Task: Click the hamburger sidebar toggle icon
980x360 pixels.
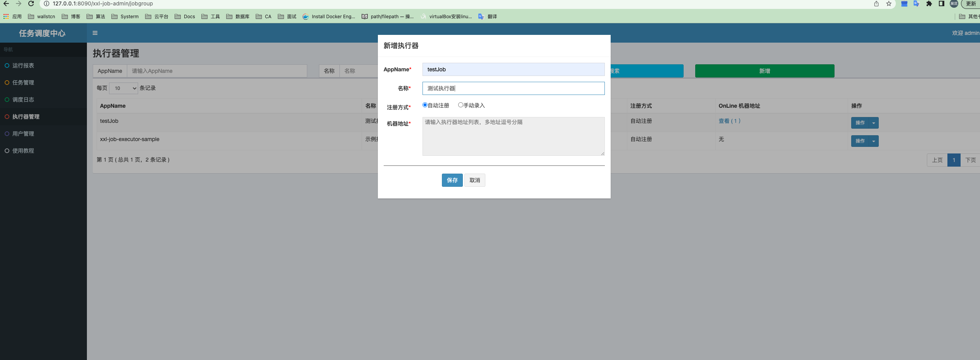Action: [x=95, y=33]
